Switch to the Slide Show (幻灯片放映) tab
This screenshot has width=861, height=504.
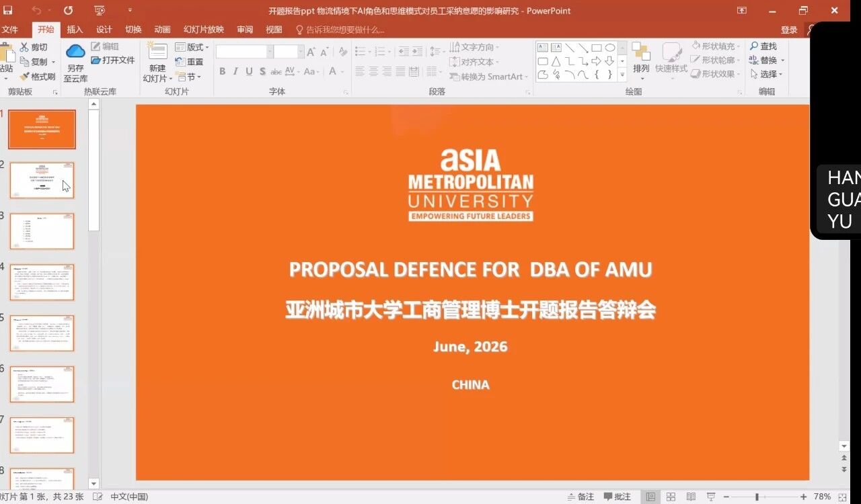[x=204, y=30]
